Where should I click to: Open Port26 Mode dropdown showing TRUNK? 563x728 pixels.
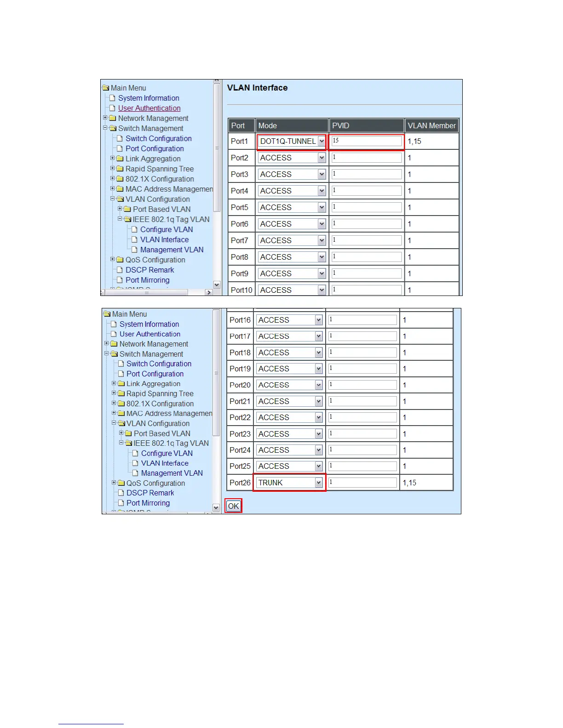(289, 483)
